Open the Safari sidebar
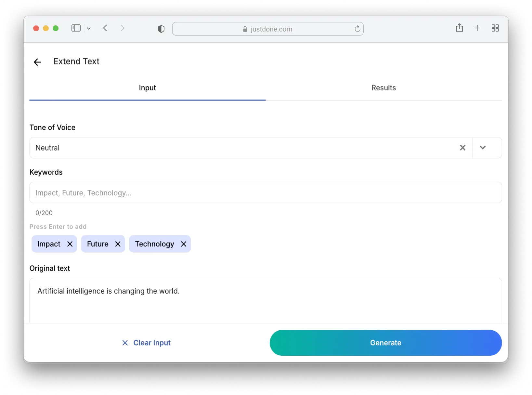 pyautogui.click(x=75, y=28)
